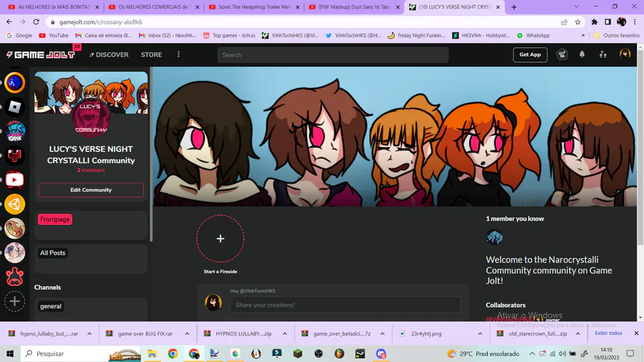Image resolution: width=644 pixels, height=362 pixels.
Task: Open the Minecraft block taskbar icon
Action: click(298, 353)
